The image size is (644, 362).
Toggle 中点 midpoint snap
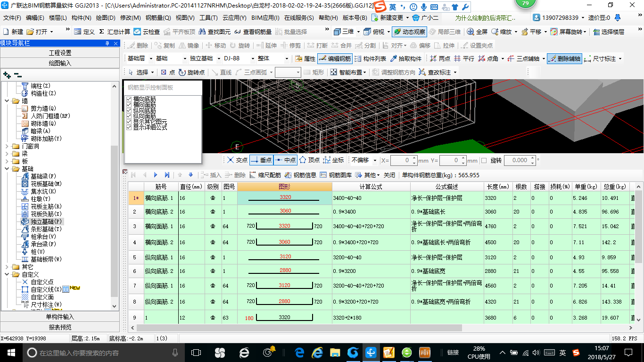(x=285, y=160)
